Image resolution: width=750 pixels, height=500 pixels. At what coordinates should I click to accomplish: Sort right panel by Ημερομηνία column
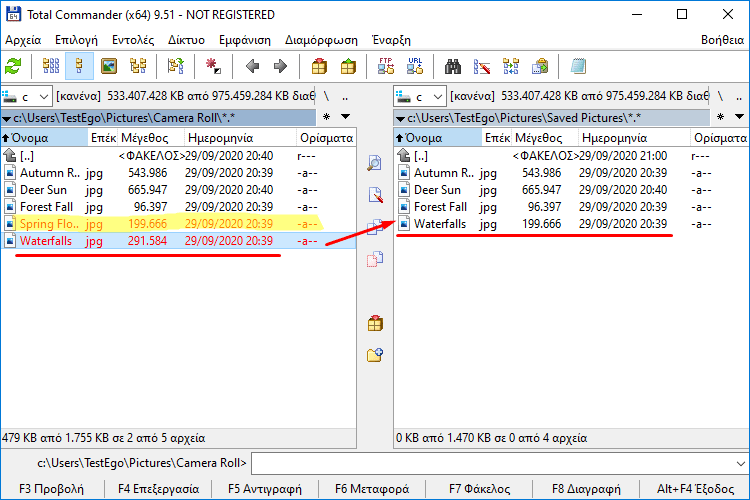tap(634, 138)
